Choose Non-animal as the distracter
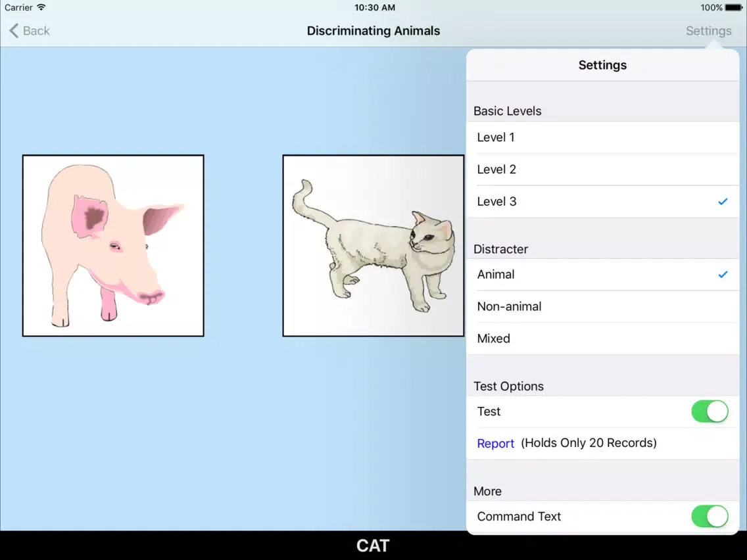747x560 pixels. point(602,307)
